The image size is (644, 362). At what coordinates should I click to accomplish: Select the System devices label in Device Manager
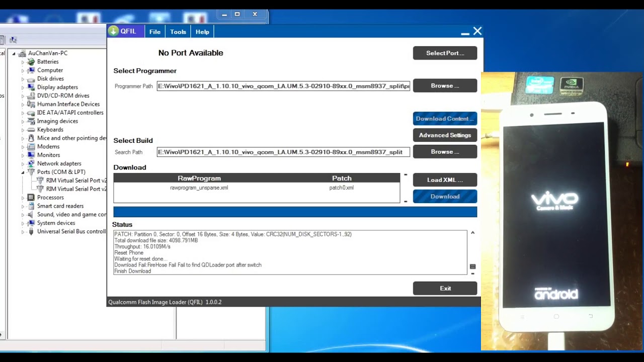56,223
